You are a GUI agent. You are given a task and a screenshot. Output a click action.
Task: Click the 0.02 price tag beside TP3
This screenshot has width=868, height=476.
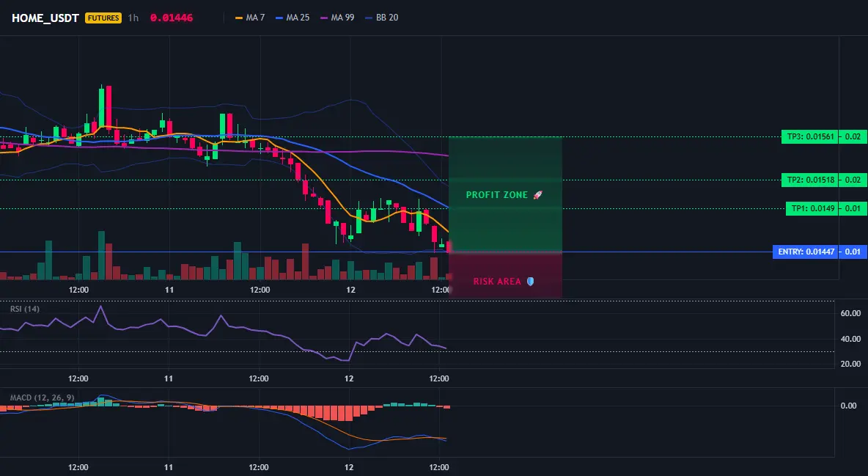pos(853,137)
